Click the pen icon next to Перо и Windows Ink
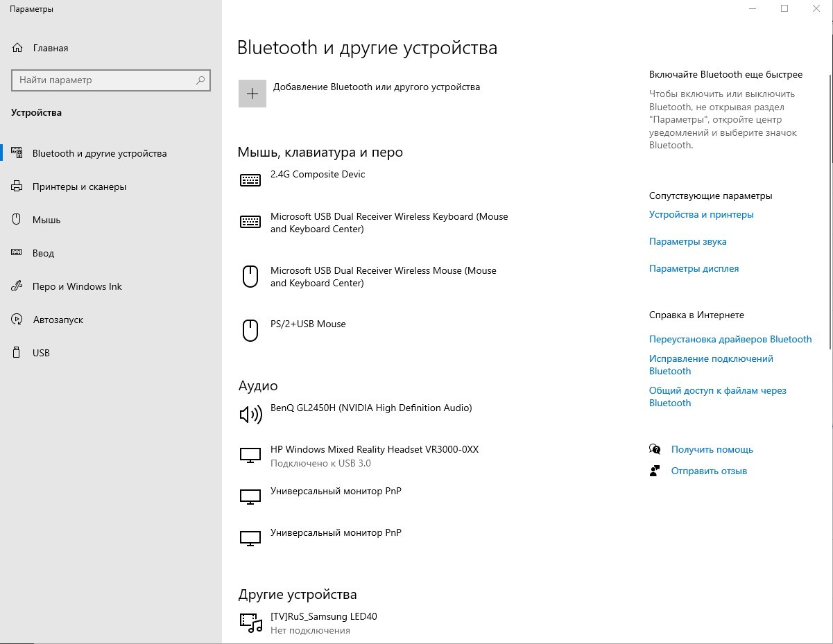This screenshot has width=833, height=644. point(17,286)
